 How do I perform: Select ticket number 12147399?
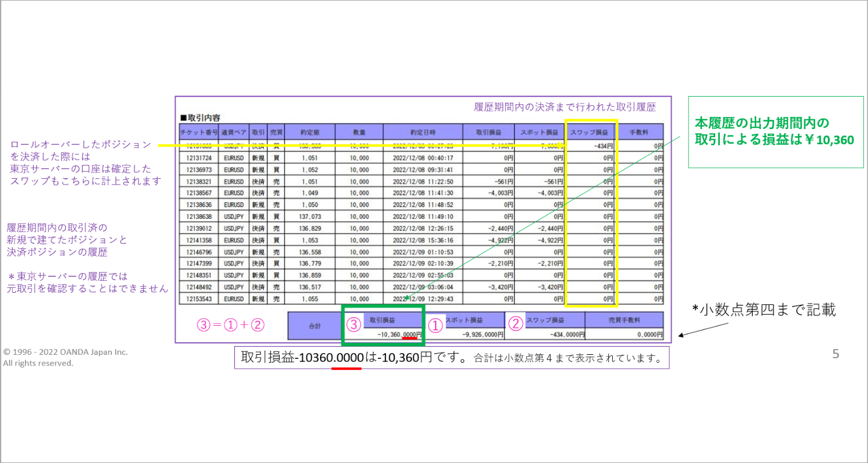(199, 263)
